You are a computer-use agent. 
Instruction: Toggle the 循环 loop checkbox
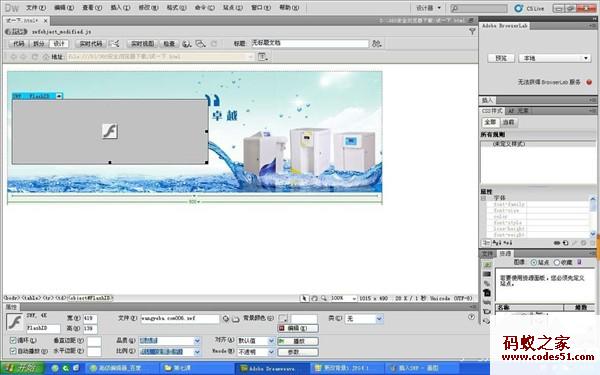(13, 340)
